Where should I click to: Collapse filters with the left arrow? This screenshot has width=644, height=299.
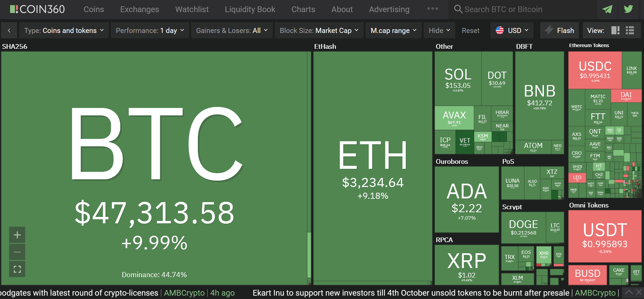click(x=9, y=31)
